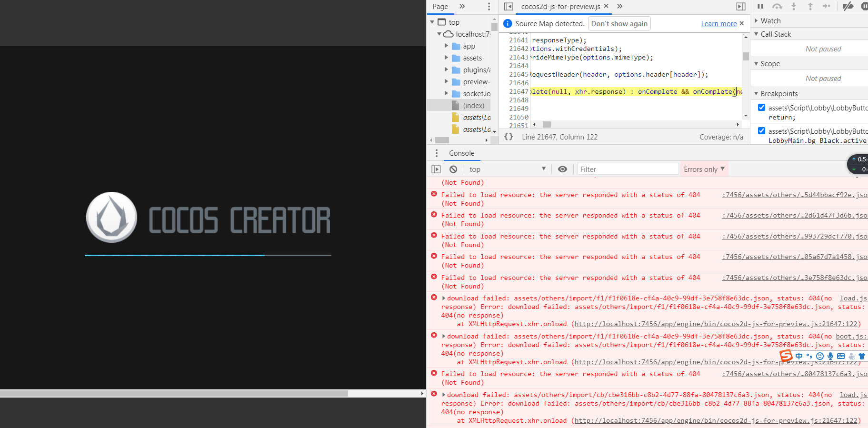Collapse the top frame tree node
The image size is (868, 428).
point(432,22)
